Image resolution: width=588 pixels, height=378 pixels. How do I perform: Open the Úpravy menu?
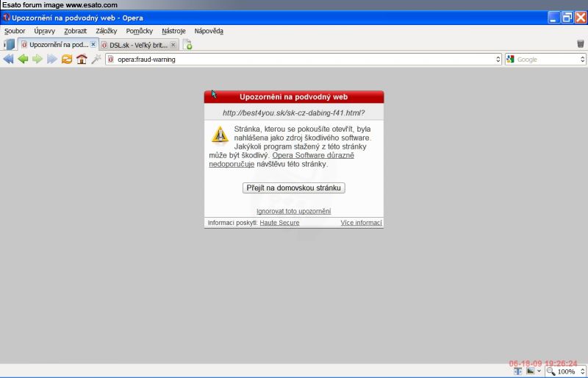coord(44,31)
